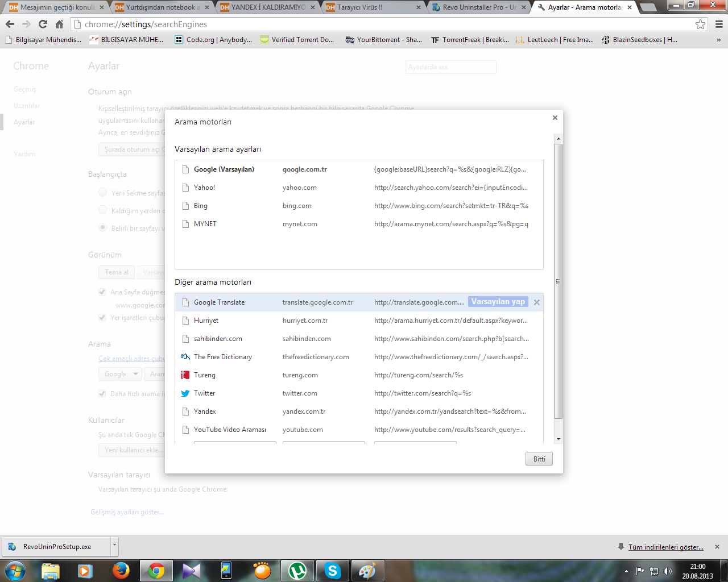Select the Bing search engine row
The image size is (728, 582).
359,206
